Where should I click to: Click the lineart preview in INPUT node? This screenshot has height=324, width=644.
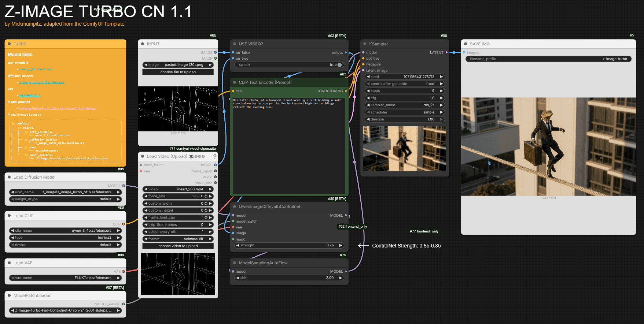click(x=178, y=109)
